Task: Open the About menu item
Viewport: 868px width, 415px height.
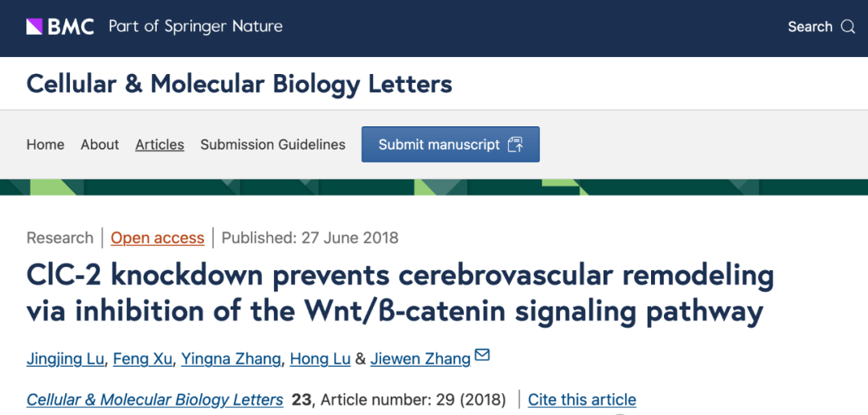Action: coord(100,145)
